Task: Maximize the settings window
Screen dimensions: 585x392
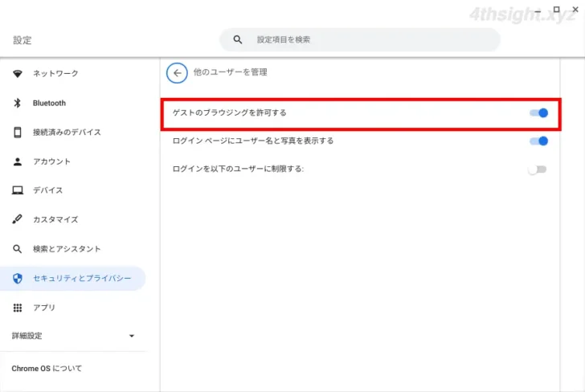Action: point(556,10)
